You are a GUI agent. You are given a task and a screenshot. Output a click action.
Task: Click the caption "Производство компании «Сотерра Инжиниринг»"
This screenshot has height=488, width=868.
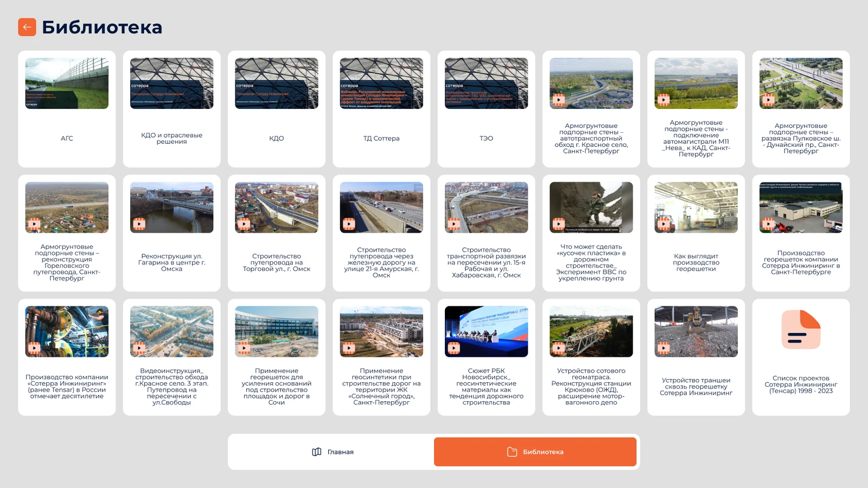click(x=67, y=387)
